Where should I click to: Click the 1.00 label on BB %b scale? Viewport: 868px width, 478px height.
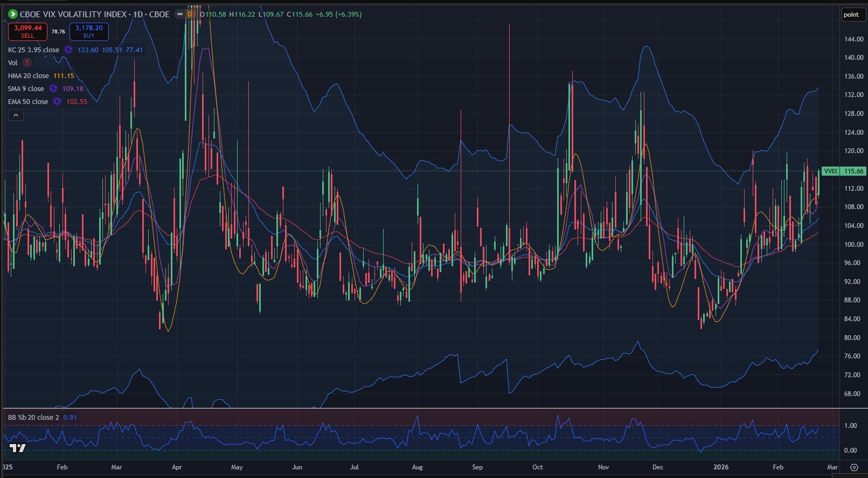(x=851, y=426)
